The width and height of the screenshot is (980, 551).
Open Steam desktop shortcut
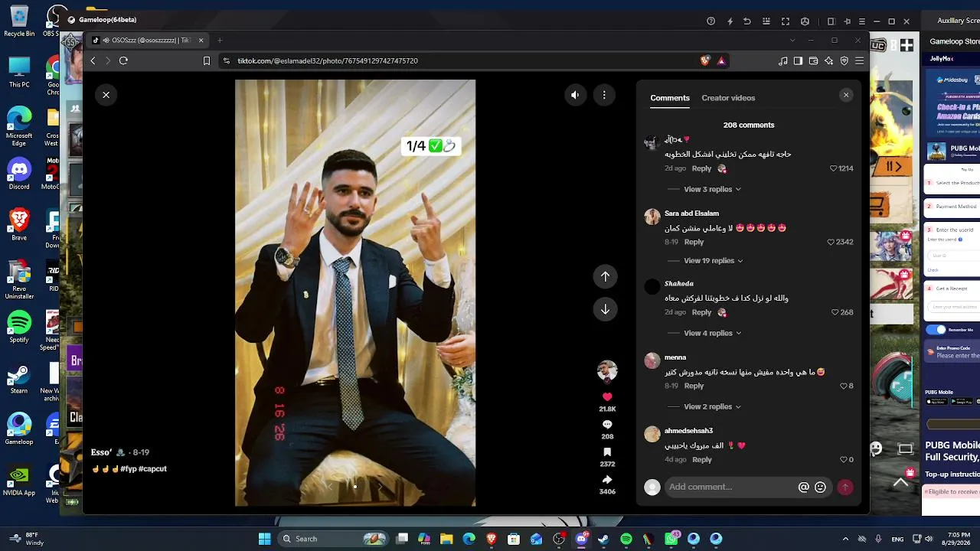pyautogui.click(x=19, y=379)
